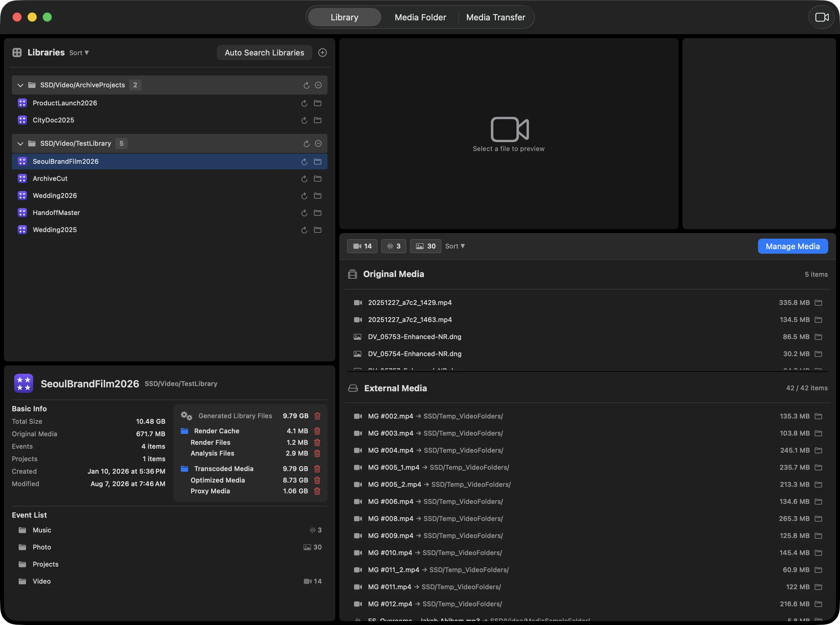
Task: Reveal MG #012.mp4 in folder
Action: (818, 604)
